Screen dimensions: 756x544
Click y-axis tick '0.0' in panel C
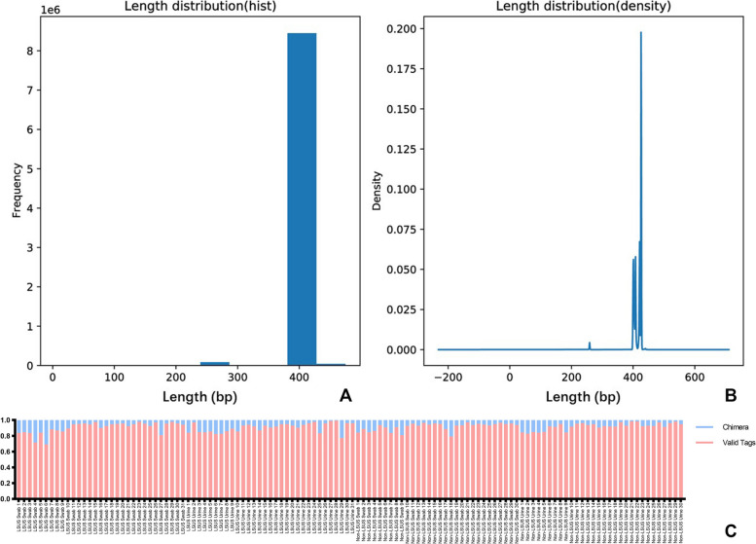[x=5, y=498]
